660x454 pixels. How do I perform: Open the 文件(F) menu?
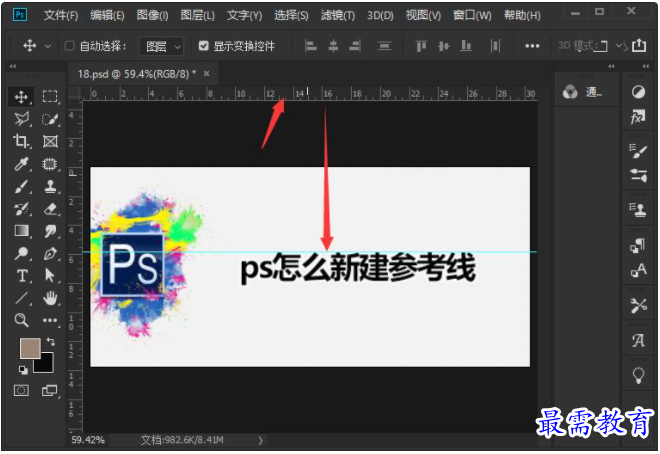[61, 16]
